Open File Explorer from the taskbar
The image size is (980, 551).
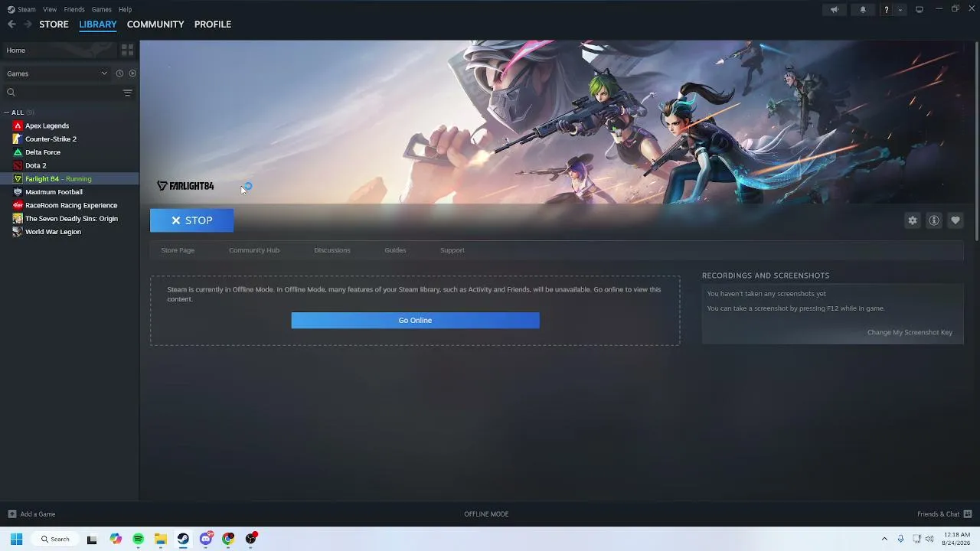[x=161, y=539]
